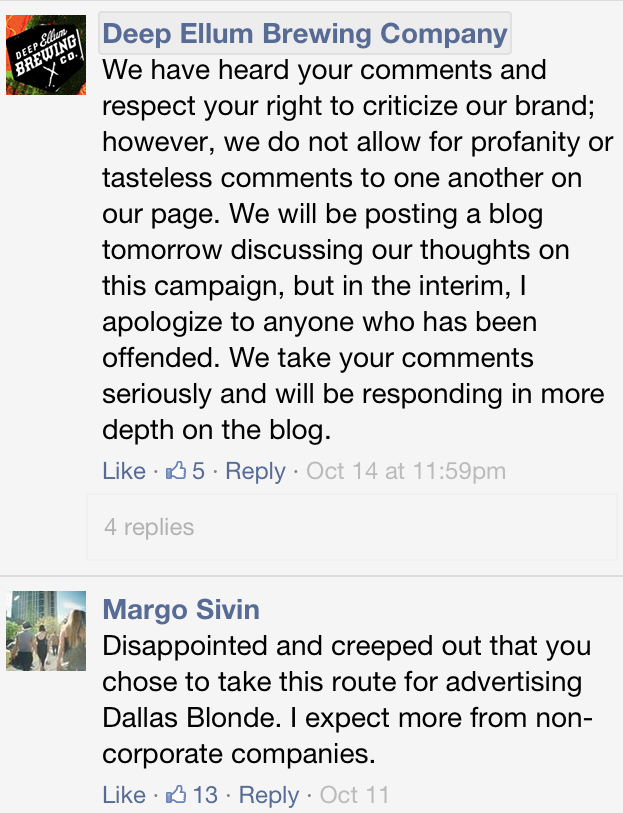Screen dimensions: 623x813
Task: Go to Margo Sivin's profile name link
Action: click(181, 609)
